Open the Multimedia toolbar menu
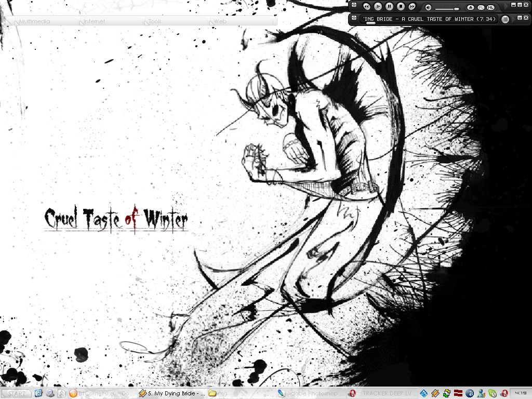The width and height of the screenshot is (532, 399). click(35, 21)
